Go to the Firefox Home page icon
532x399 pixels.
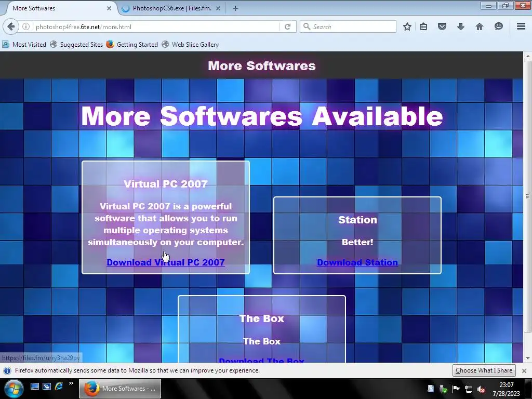pyautogui.click(x=480, y=26)
